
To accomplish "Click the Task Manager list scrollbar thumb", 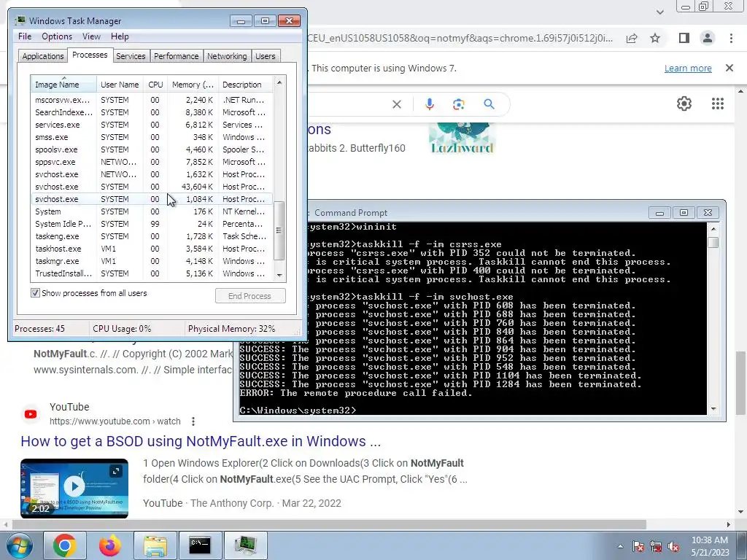I will [279, 230].
